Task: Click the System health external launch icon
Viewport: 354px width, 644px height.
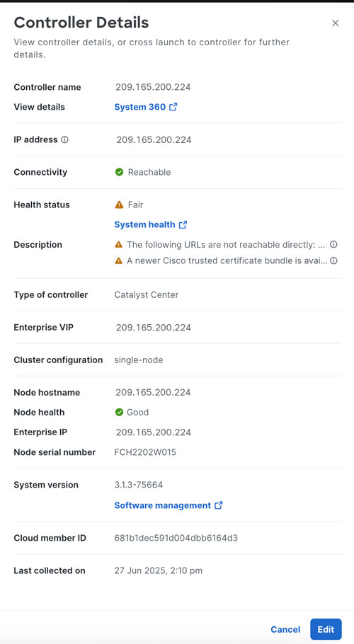Action: click(183, 224)
